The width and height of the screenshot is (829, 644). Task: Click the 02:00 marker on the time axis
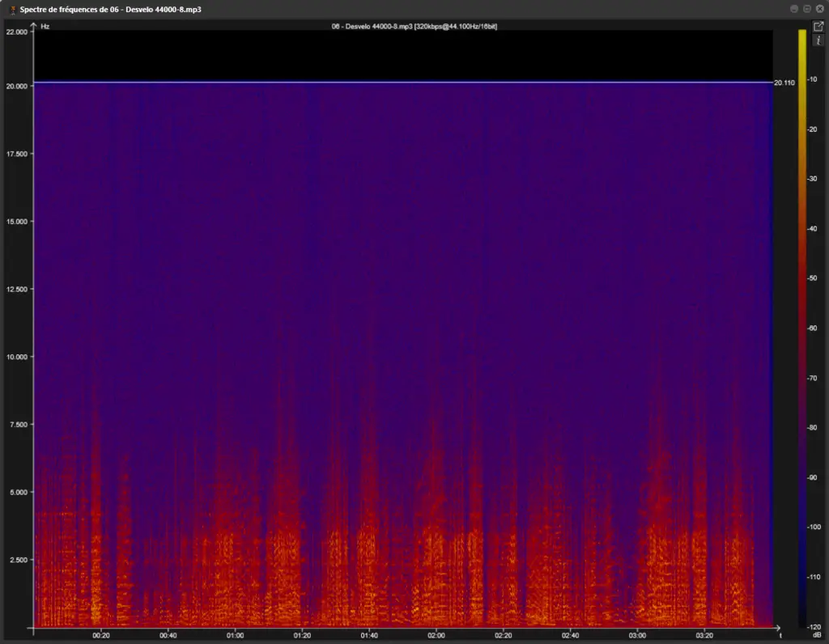pos(436,635)
